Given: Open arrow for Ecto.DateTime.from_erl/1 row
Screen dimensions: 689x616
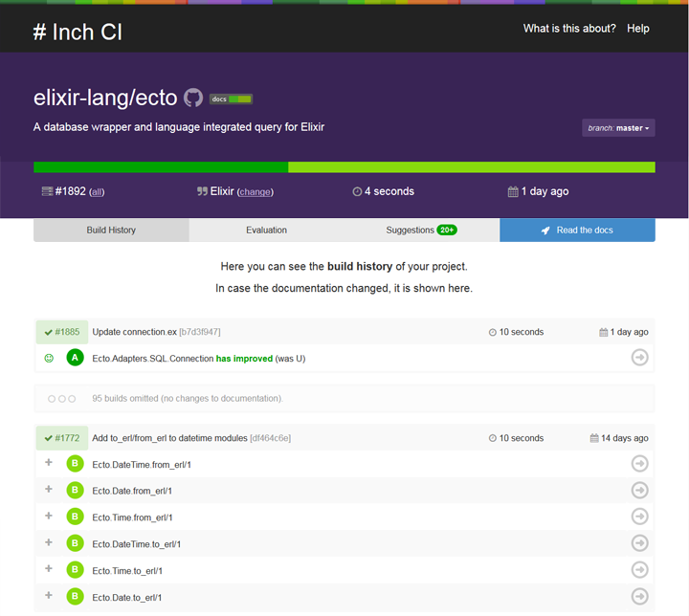Looking at the screenshot, I should pos(640,464).
